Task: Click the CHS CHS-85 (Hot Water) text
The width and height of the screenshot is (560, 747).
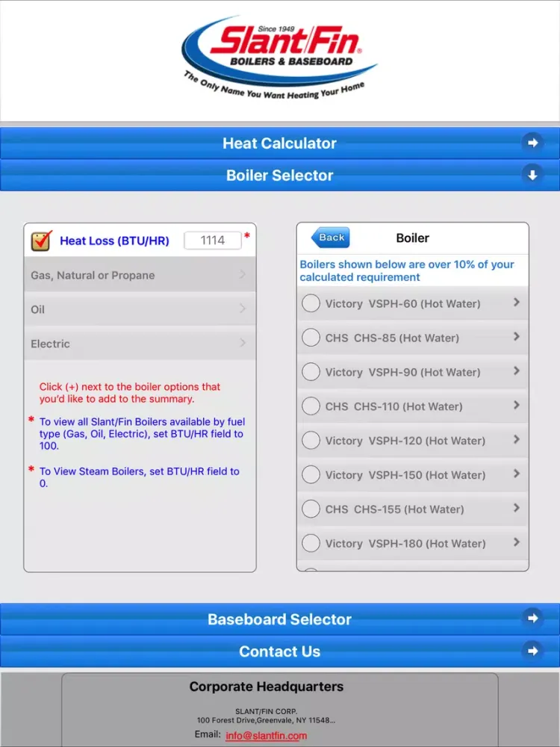Action: click(392, 338)
